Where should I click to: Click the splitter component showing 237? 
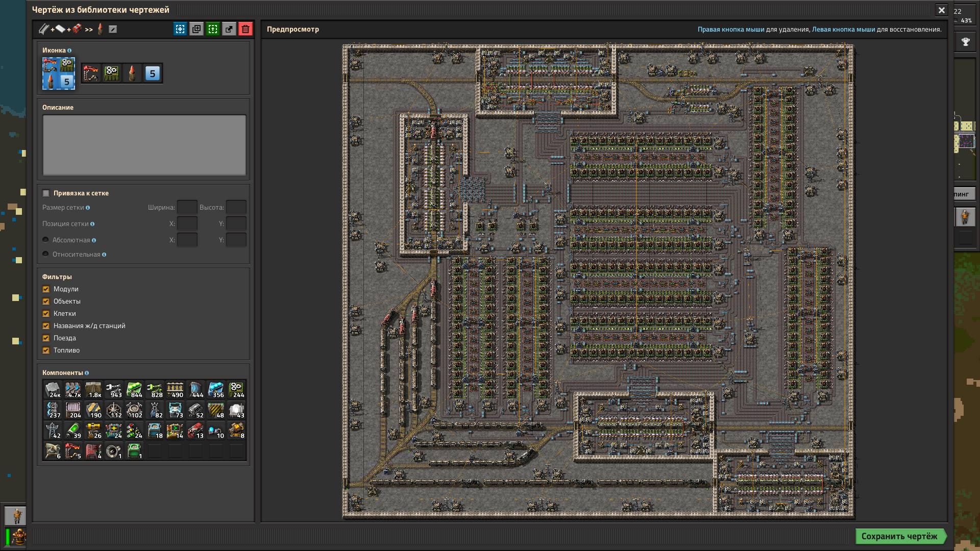coord(53,410)
